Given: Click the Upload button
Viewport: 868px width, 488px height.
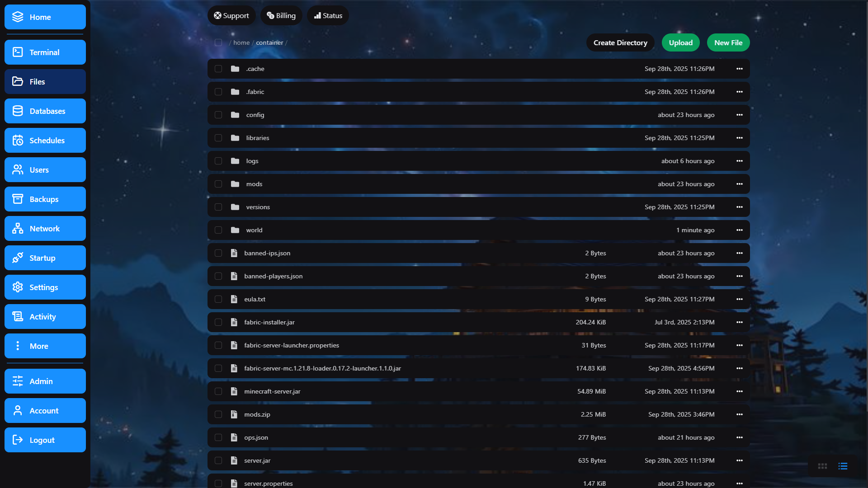Looking at the screenshot, I should [680, 42].
